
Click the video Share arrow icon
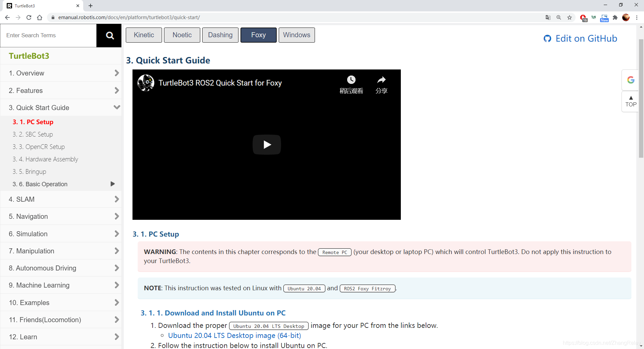coord(381,80)
